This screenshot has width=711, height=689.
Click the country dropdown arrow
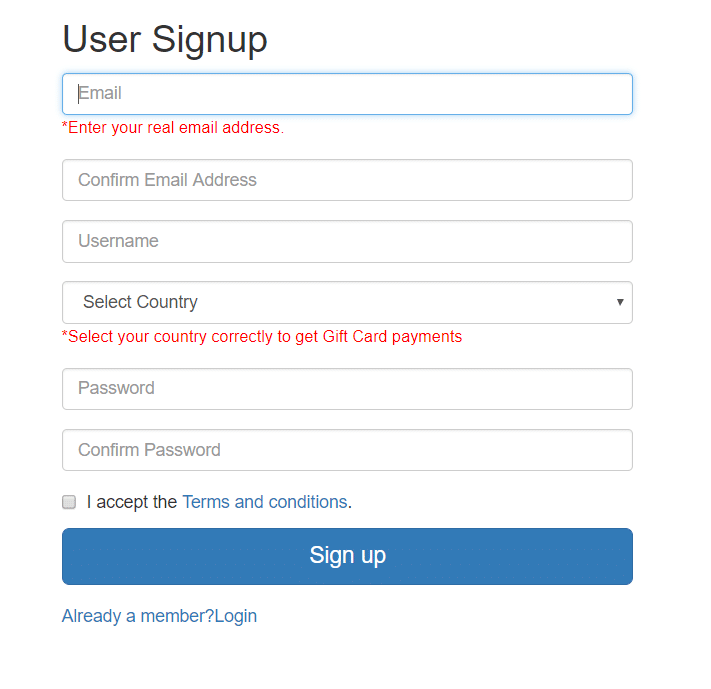pyautogui.click(x=620, y=302)
